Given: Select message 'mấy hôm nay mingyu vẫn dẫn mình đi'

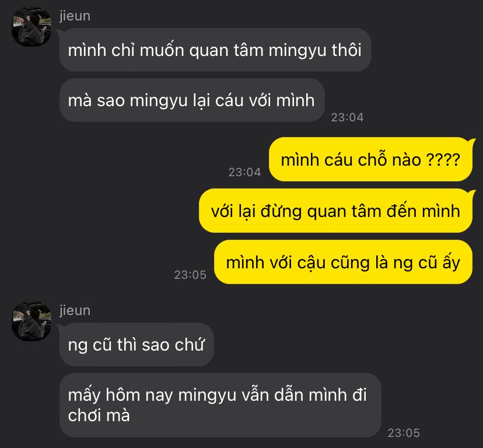Looking at the screenshot, I should [220, 405].
